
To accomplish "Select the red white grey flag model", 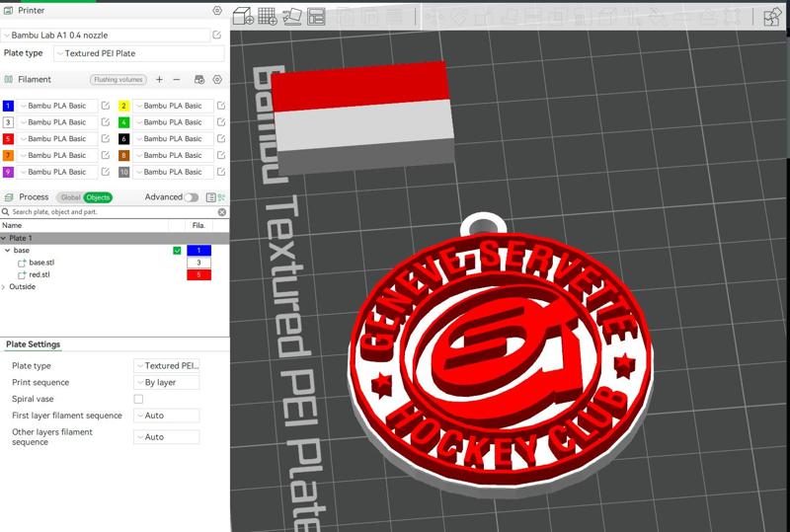I will 362,116.
